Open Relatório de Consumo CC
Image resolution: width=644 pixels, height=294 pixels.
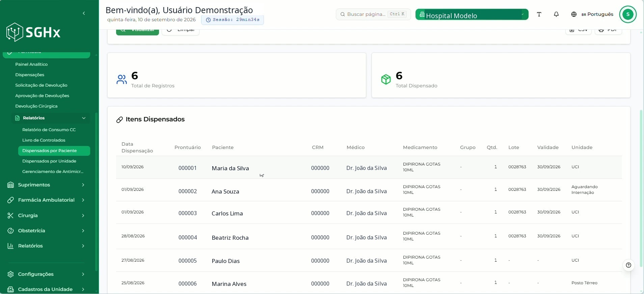(x=49, y=130)
